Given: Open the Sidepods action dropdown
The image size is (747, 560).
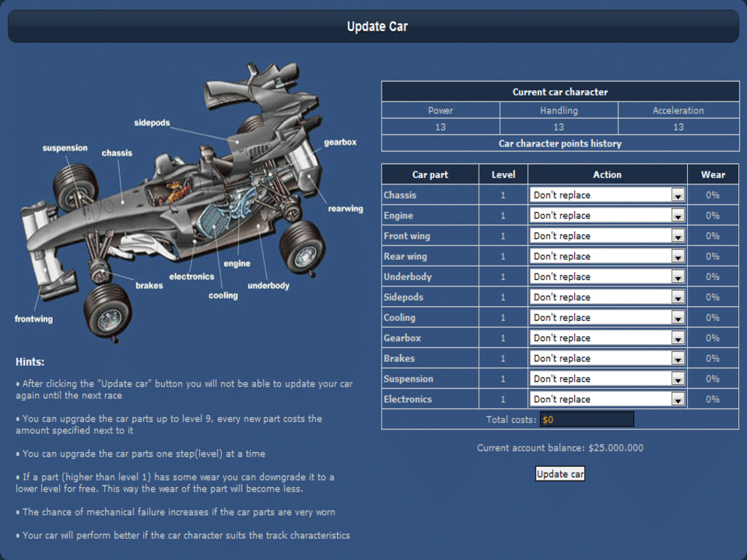Looking at the screenshot, I should point(607,297).
